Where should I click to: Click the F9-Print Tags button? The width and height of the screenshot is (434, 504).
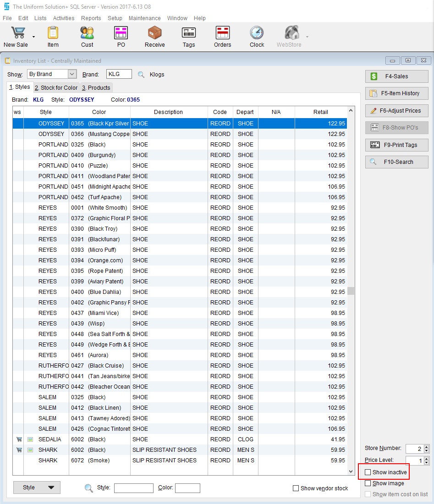[x=396, y=145]
